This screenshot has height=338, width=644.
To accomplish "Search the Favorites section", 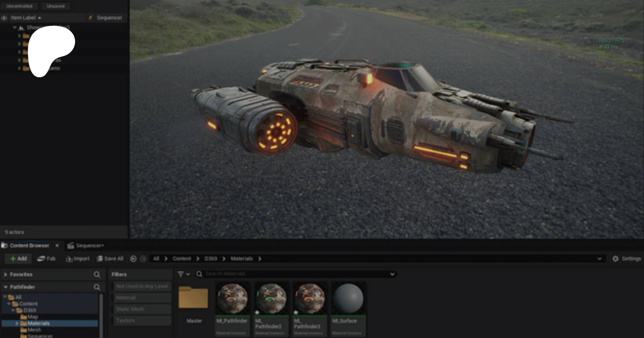I will click(97, 274).
